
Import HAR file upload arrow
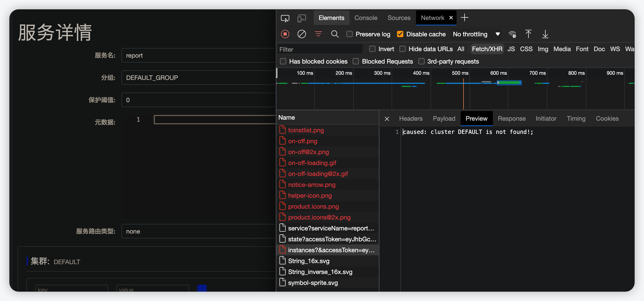coord(528,34)
